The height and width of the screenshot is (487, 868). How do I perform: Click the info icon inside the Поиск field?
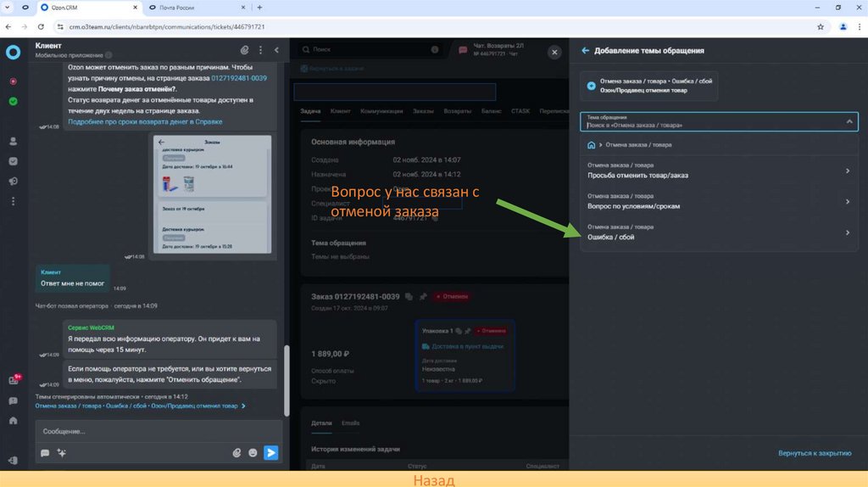435,49
